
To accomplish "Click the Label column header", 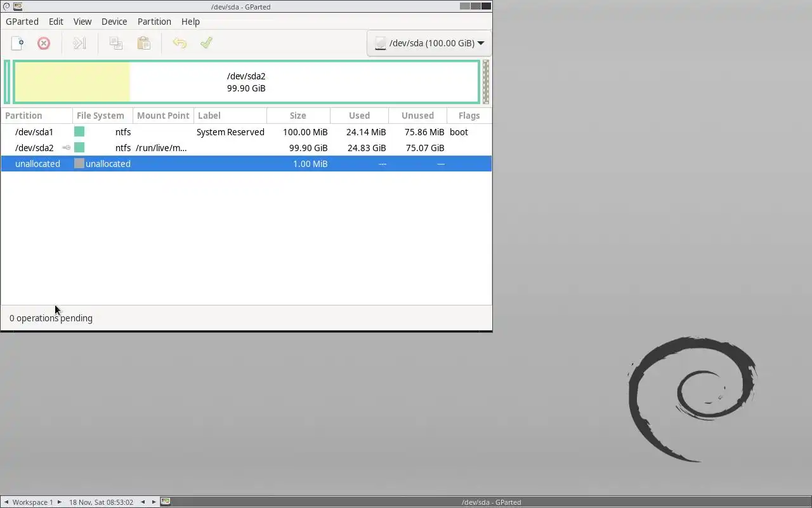I will click(230, 116).
